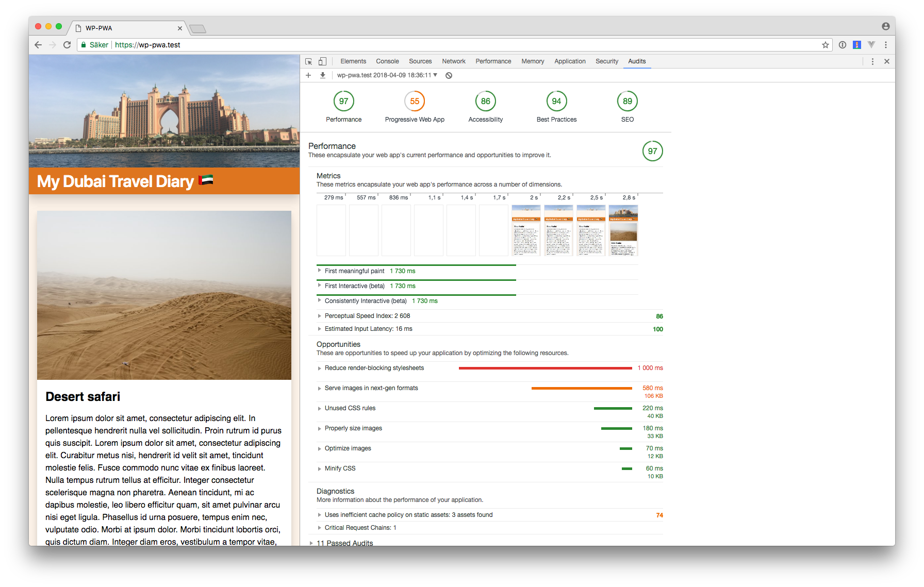The height and width of the screenshot is (587, 924).
Task: Toggle the device toolbar icon
Action: [322, 61]
